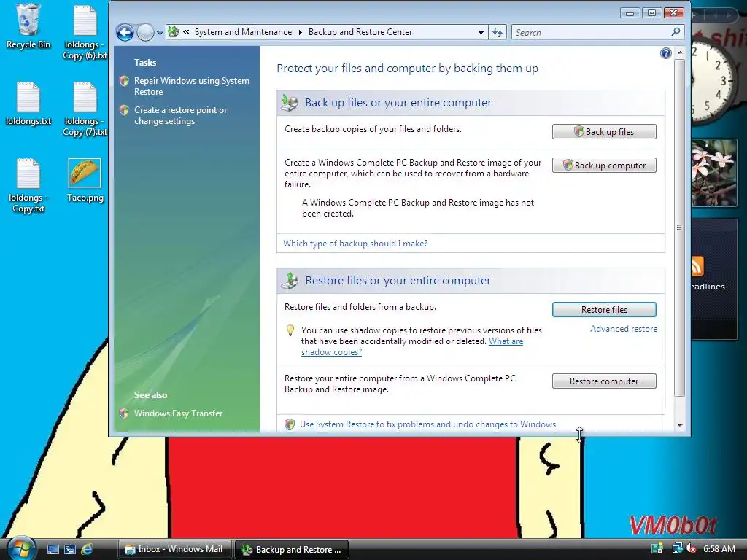Click the Restore files button
The width and height of the screenshot is (747, 560).
(604, 309)
